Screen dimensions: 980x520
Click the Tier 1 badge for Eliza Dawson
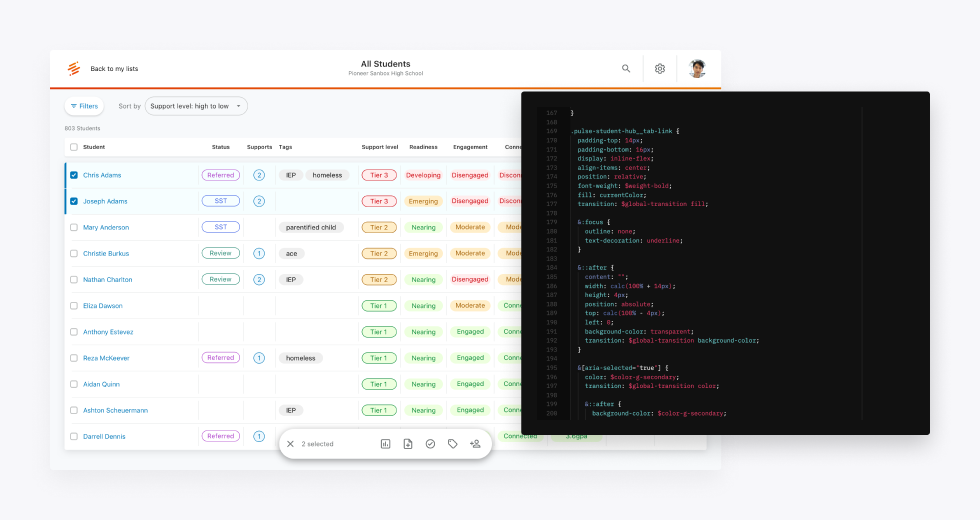[x=379, y=306]
